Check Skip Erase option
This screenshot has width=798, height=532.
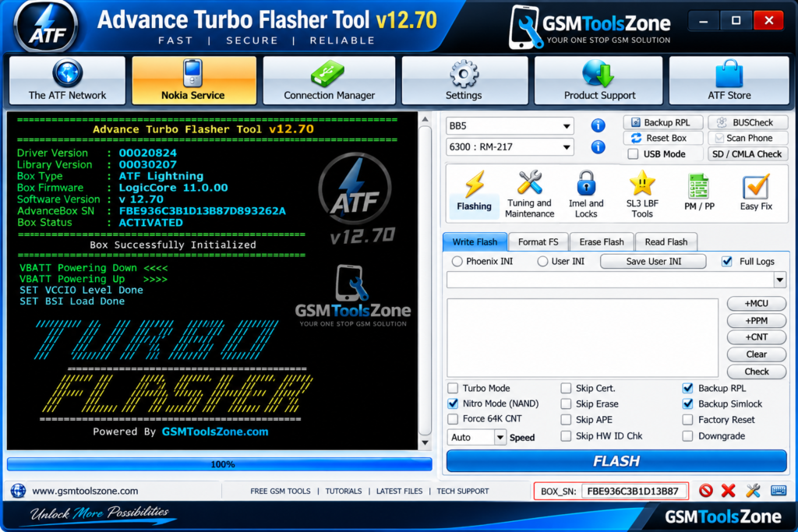coord(566,403)
